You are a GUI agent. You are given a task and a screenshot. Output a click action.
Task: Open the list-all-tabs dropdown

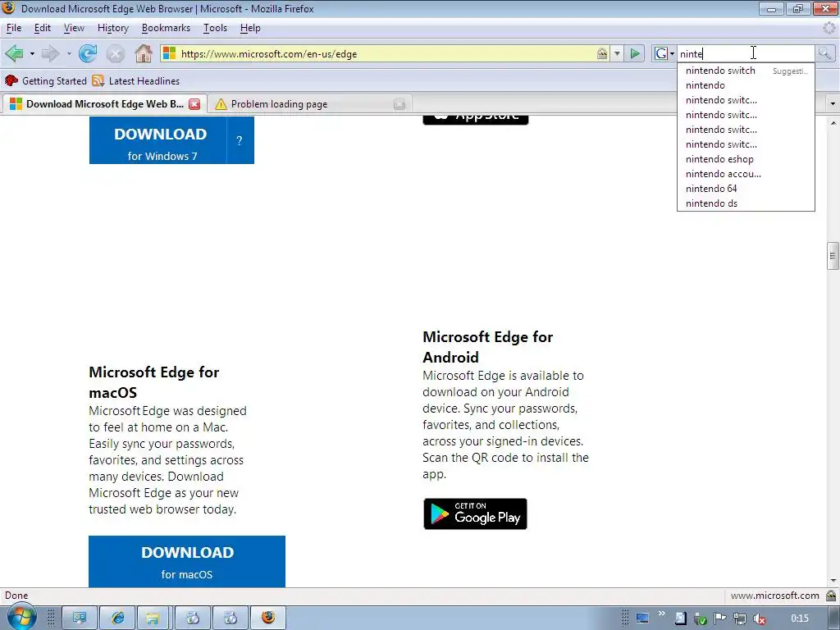(x=833, y=103)
